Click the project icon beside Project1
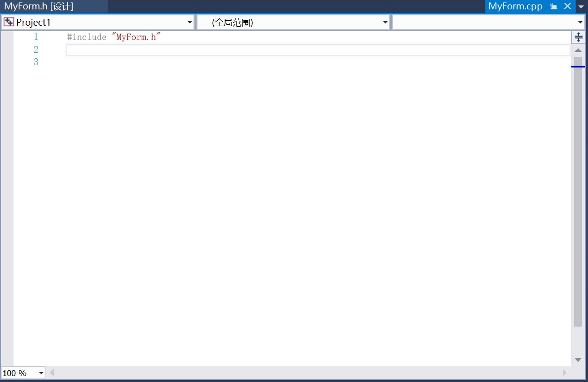 tap(8, 22)
